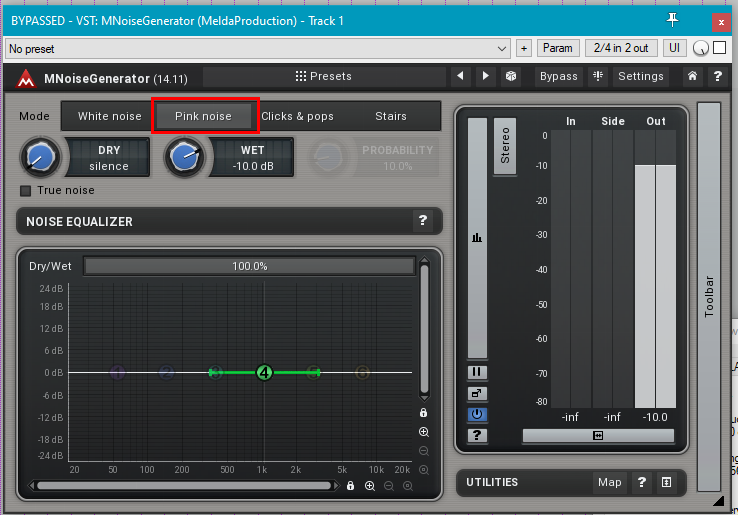The height and width of the screenshot is (515, 738).
Task: Click the equalizer horizontal scrollbar
Action: [184, 485]
